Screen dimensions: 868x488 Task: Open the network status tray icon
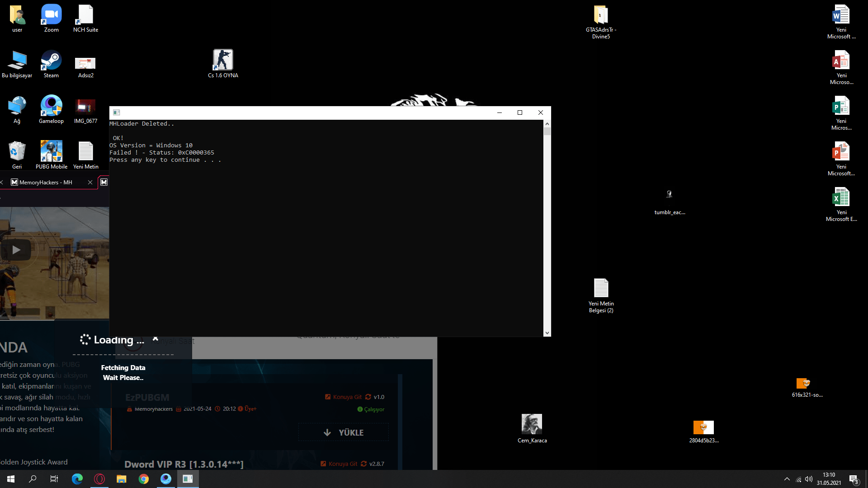click(798, 479)
